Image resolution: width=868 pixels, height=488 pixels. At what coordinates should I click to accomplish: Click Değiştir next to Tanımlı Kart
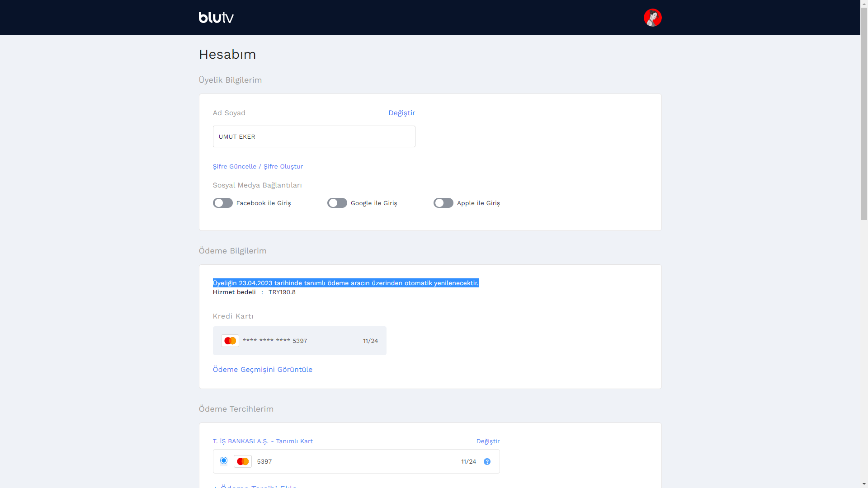coord(488,441)
